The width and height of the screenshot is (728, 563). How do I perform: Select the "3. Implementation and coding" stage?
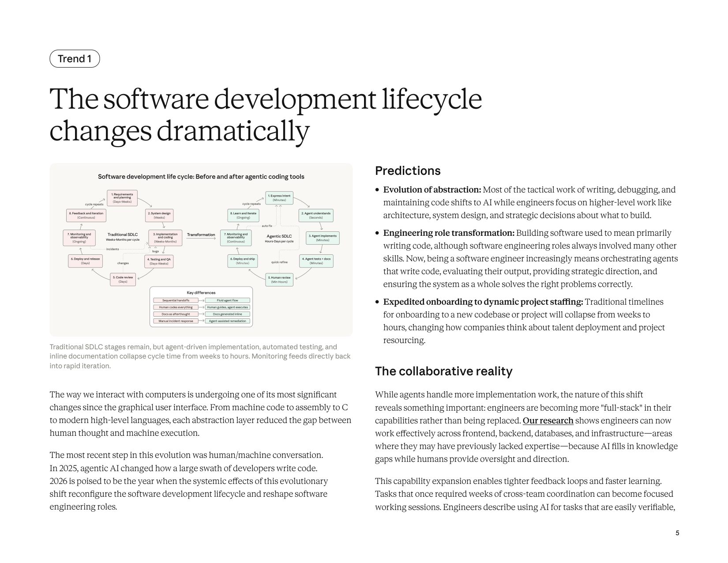coord(165,237)
